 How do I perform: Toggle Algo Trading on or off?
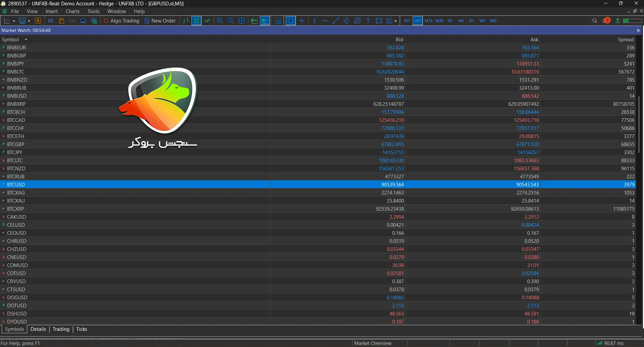(122, 21)
